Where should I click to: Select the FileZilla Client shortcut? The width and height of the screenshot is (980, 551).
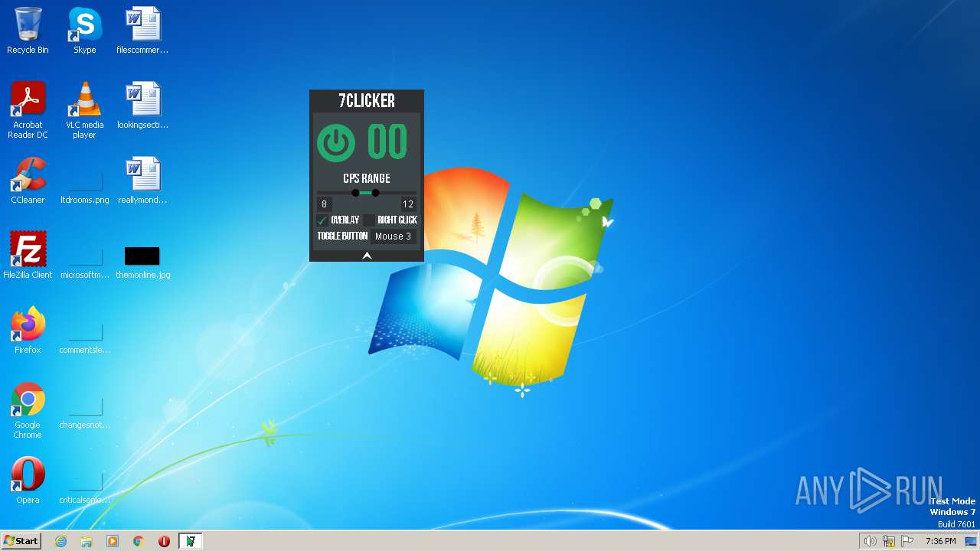point(28,256)
